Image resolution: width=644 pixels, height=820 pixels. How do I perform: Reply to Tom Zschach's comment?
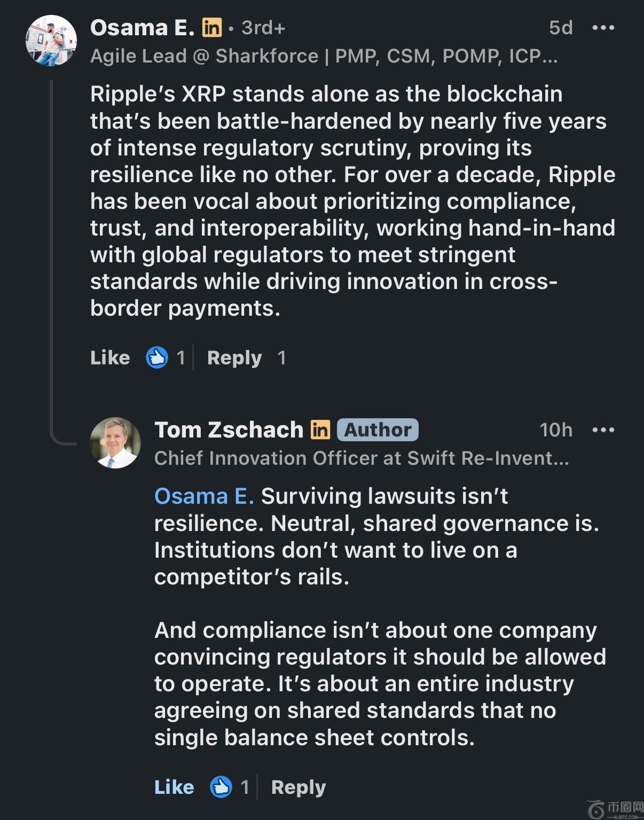(x=299, y=787)
